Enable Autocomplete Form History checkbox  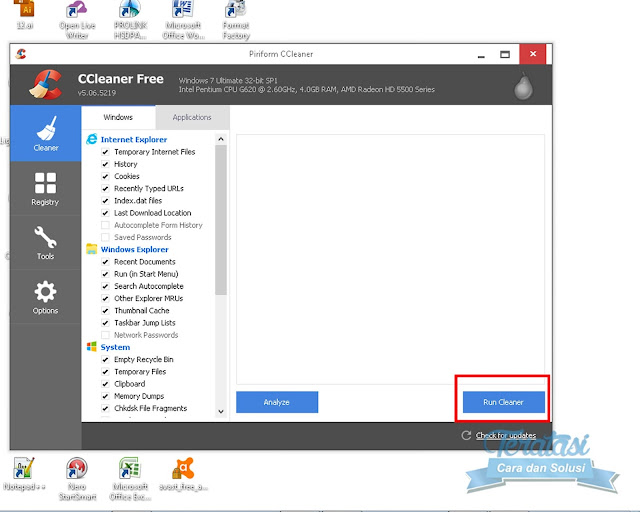coord(105,225)
